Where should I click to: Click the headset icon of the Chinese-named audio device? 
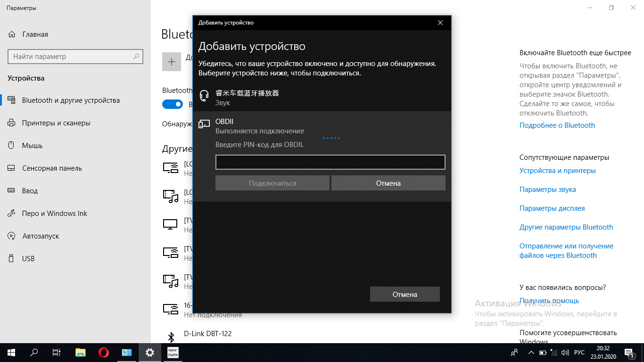pos(204,96)
